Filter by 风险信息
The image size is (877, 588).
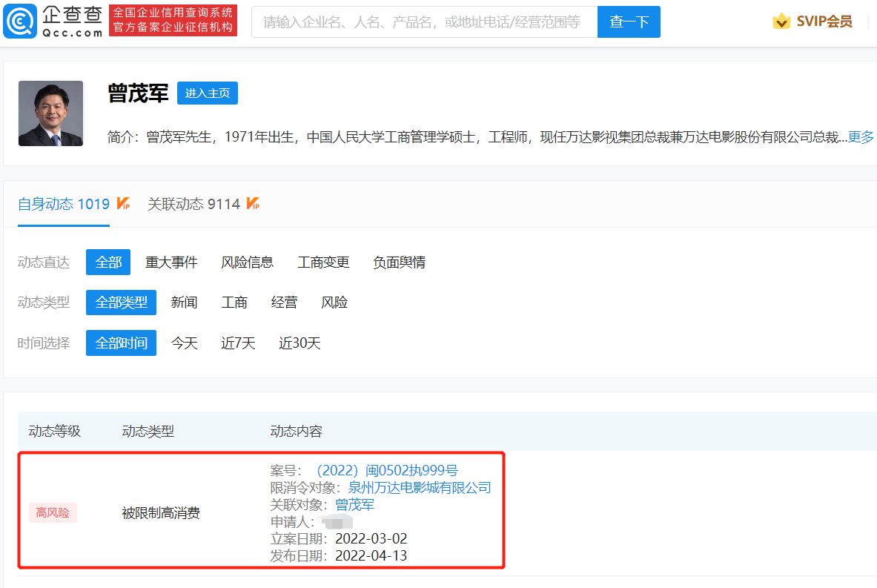tap(247, 262)
